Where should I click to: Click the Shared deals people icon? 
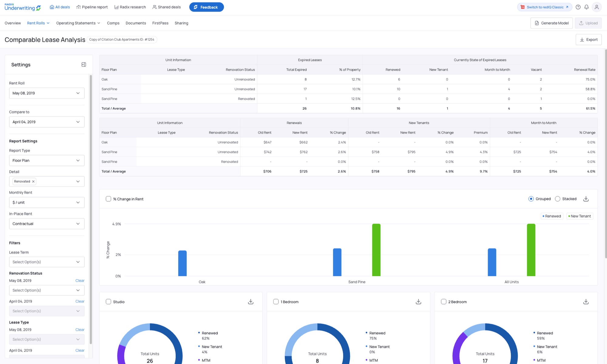coord(154,7)
